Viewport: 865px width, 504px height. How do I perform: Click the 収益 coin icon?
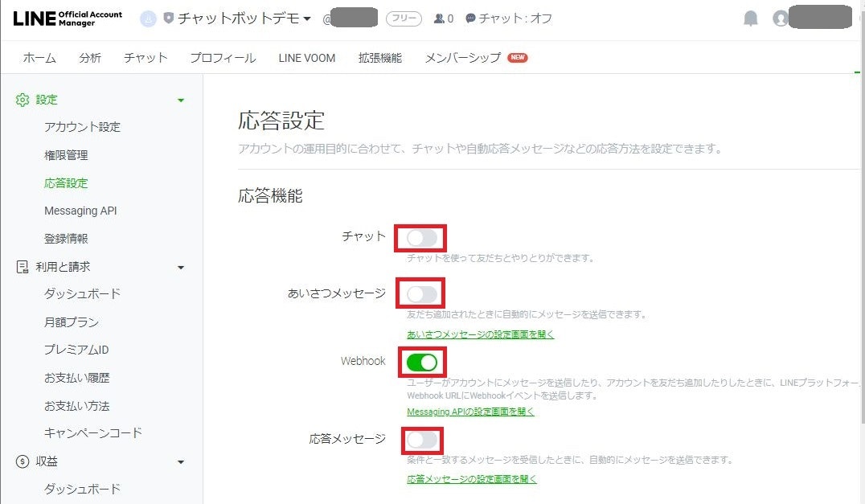click(x=22, y=461)
